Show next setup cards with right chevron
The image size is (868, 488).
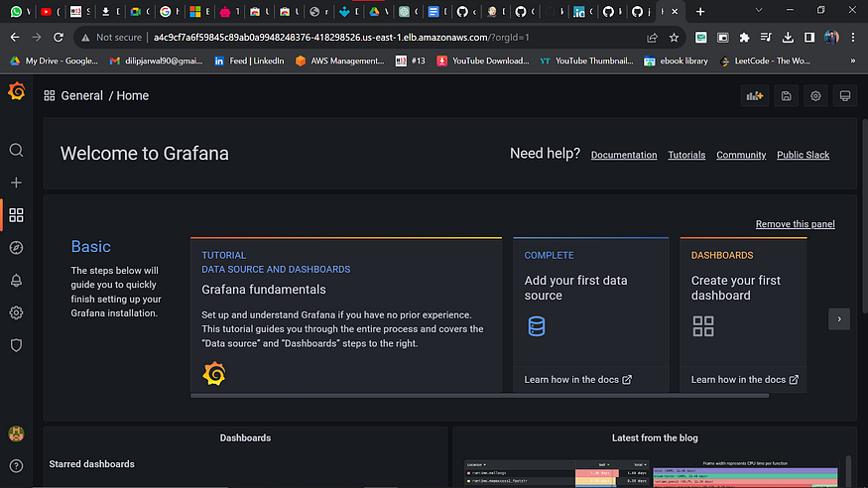[x=839, y=319]
